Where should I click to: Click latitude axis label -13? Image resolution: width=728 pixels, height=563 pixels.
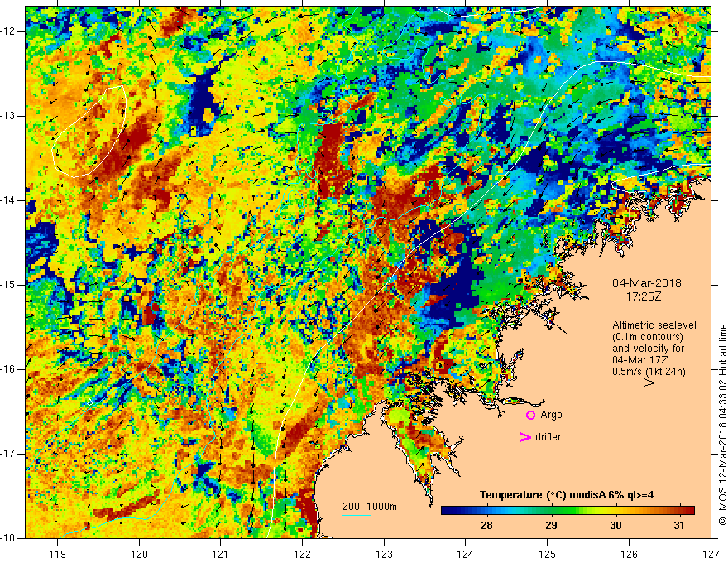pos(8,116)
